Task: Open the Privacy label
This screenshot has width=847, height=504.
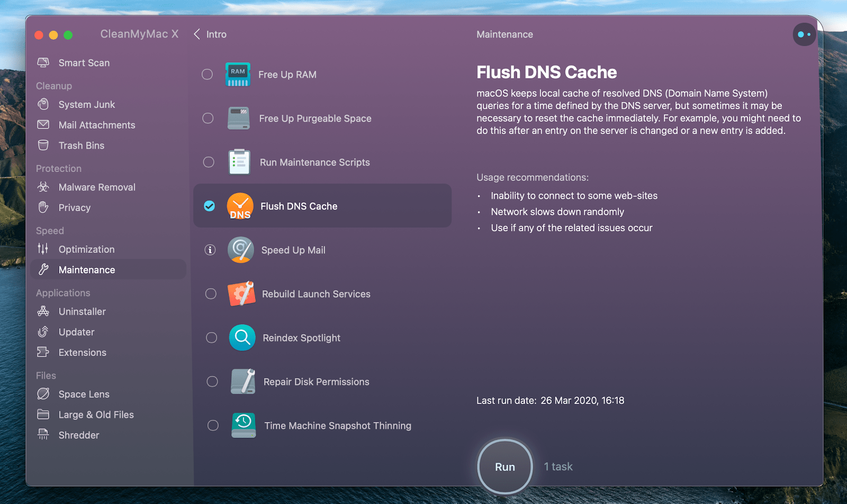Action: [x=75, y=208]
